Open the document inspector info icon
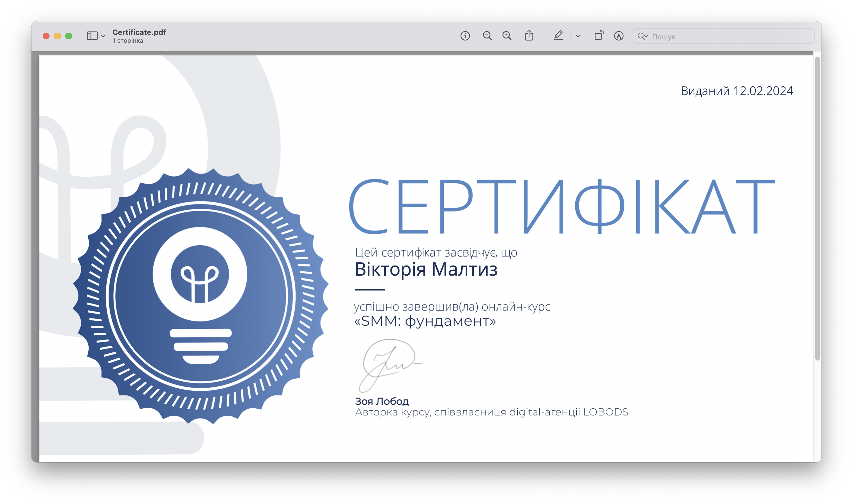 (x=465, y=36)
